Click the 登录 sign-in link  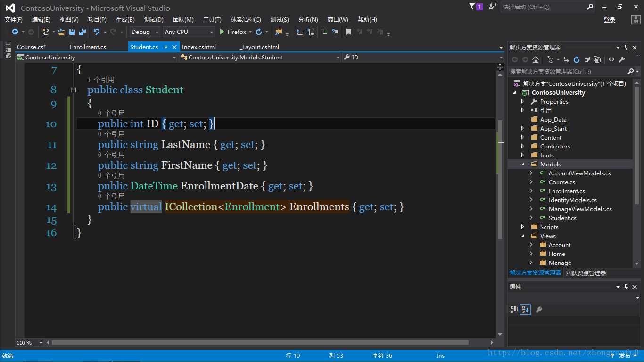click(x=610, y=20)
